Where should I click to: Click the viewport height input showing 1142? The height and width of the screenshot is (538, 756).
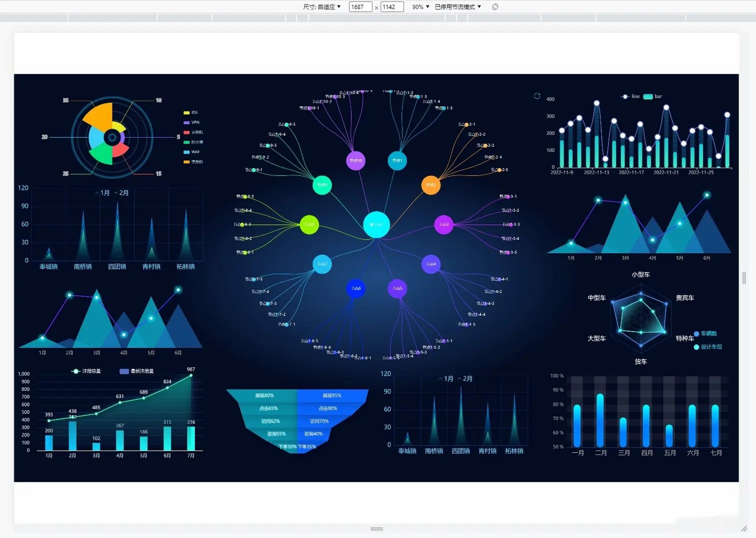pyautogui.click(x=391, y=7)
